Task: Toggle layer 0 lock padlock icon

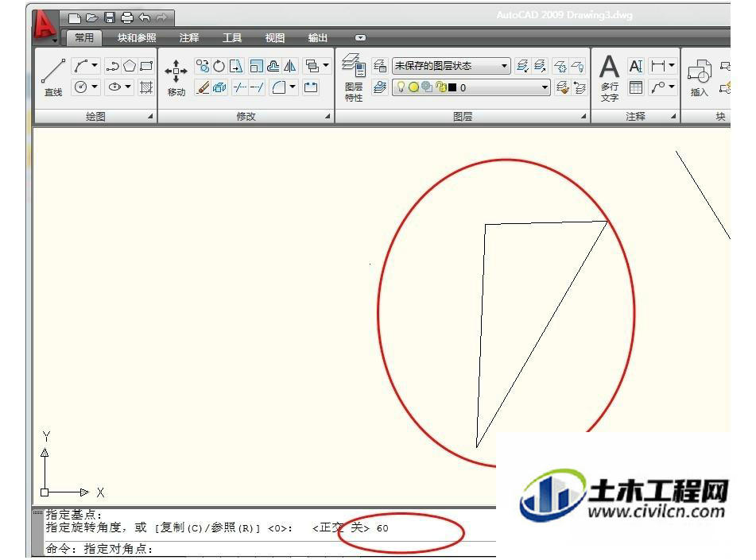Action: pos(440,87)
